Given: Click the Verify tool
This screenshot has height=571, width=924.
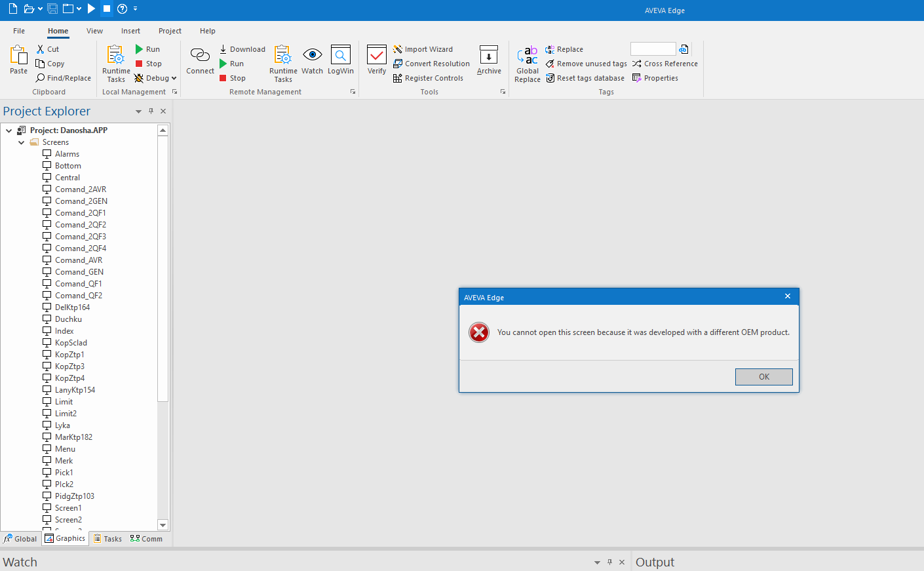Looking at the screenshot, I should 377,60.
